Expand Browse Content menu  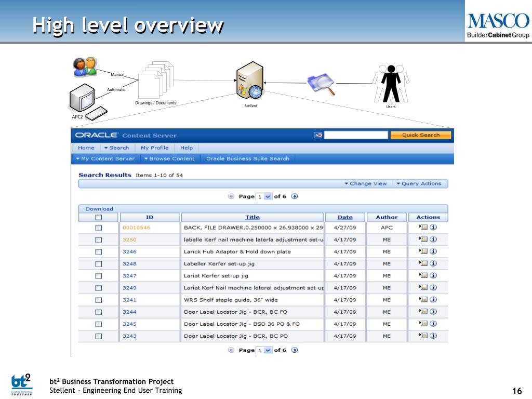(169, 158)
